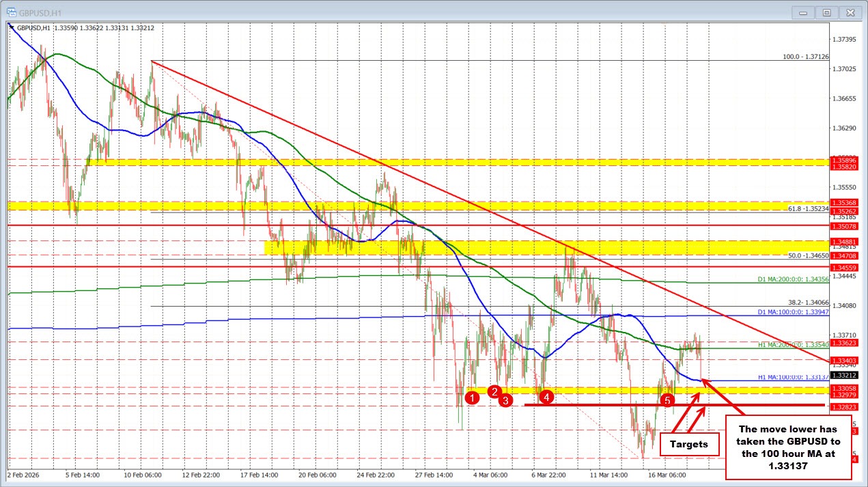Select the numbered marker 2 on the chart

[494, 391]
